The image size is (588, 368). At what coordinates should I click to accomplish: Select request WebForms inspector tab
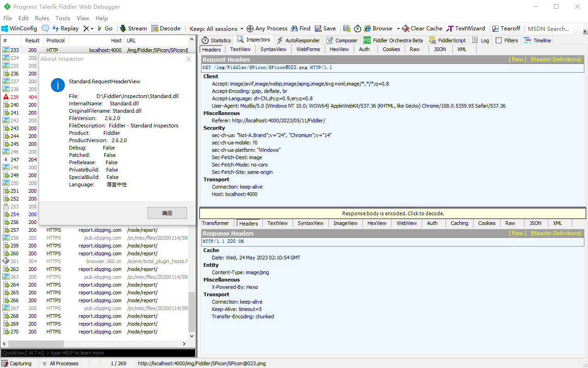[x=308, y=49]
